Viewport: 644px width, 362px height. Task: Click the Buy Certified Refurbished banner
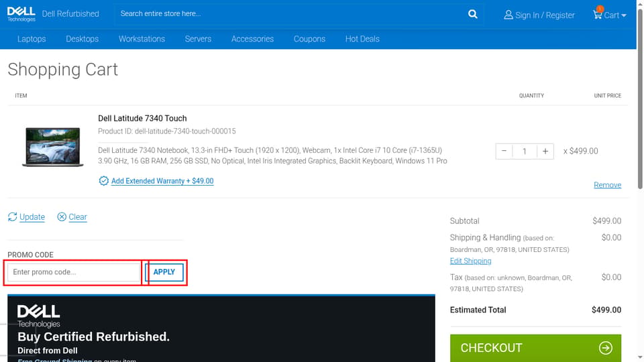click(x=221, y=328)
